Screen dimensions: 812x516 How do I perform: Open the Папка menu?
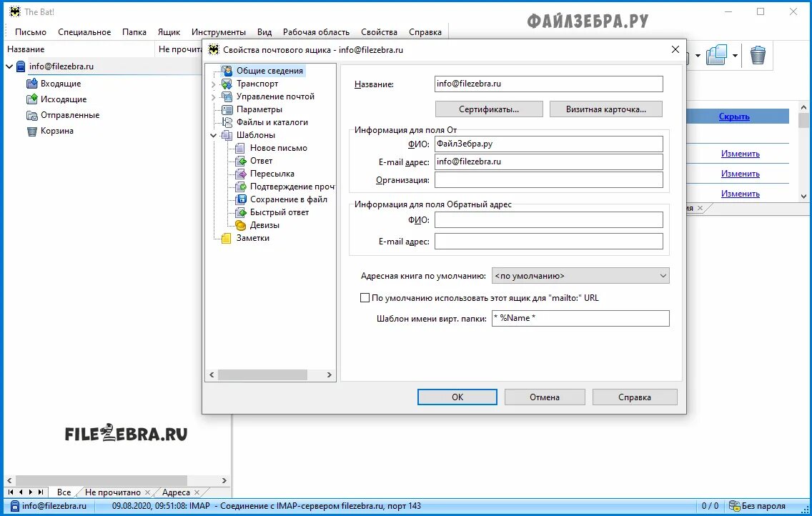[134, 32]
